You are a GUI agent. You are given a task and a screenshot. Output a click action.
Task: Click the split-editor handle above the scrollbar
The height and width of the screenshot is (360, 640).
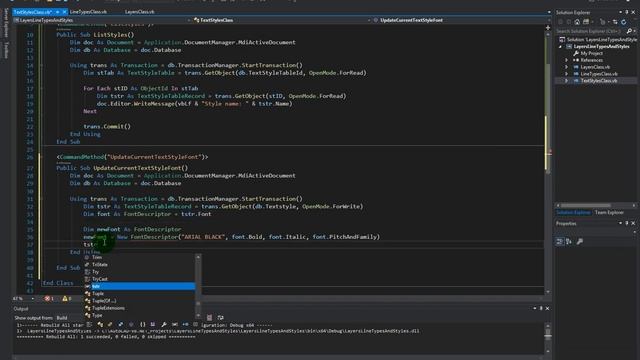pos(548,27)
